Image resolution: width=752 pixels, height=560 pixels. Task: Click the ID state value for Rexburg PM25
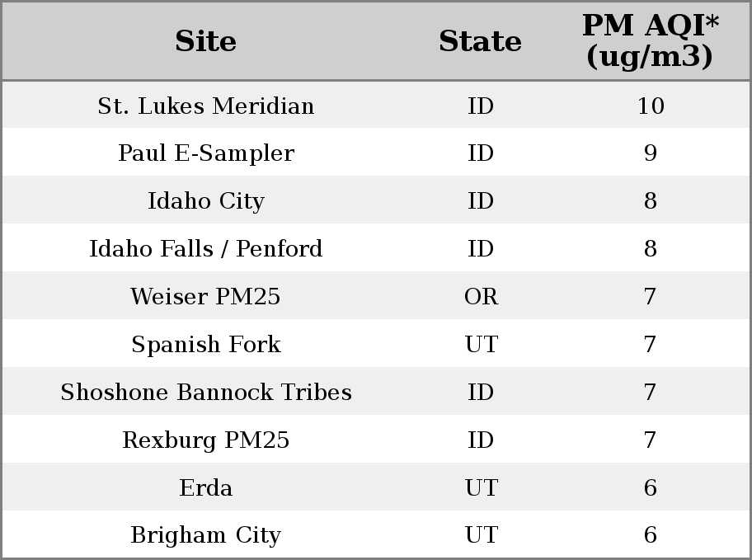tap(481, 440)
